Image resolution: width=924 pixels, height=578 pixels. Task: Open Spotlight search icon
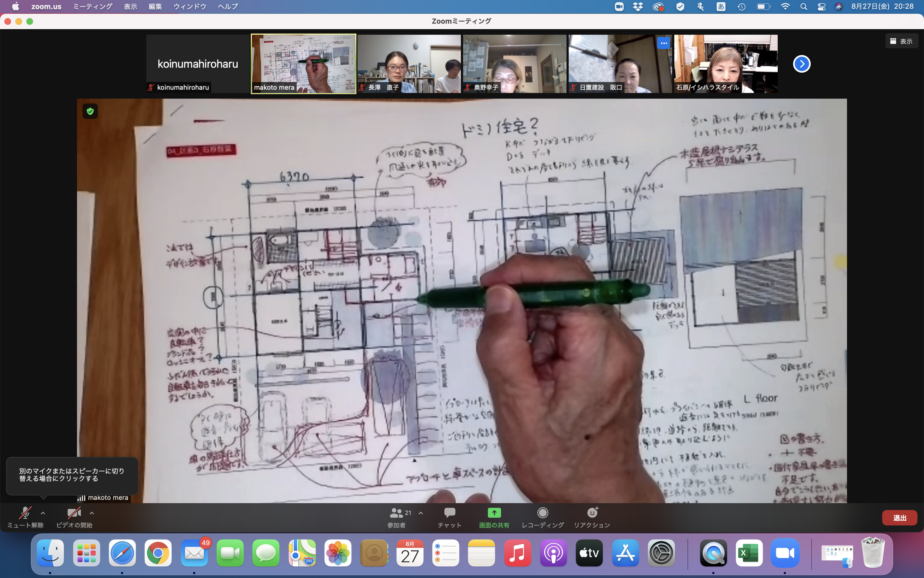pos(804,7)
